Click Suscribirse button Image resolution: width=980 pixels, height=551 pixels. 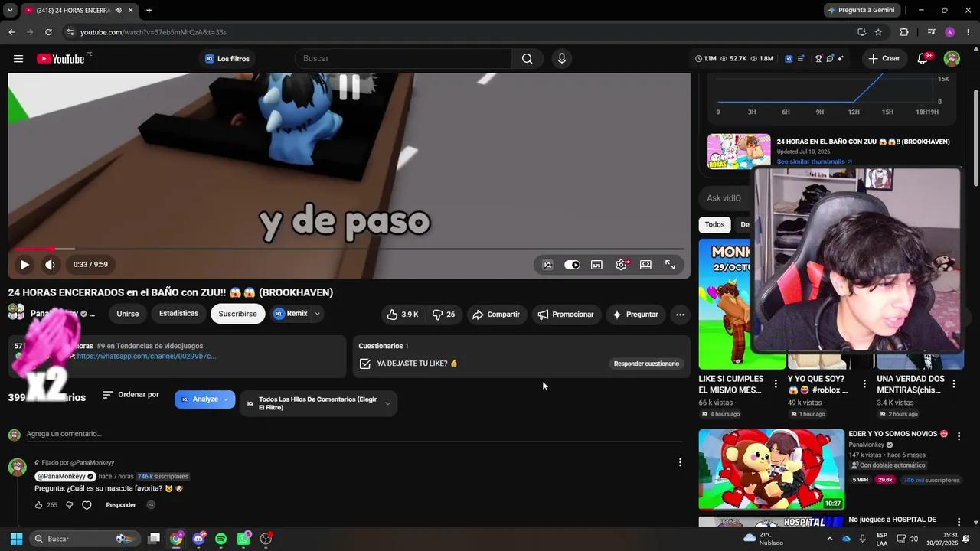(x=237, y=314)
